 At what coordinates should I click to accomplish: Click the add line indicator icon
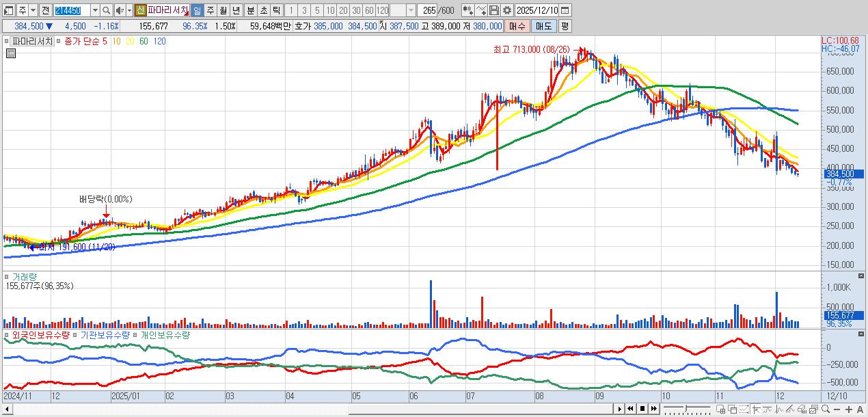pyautogui.click(x=481, y=10)
